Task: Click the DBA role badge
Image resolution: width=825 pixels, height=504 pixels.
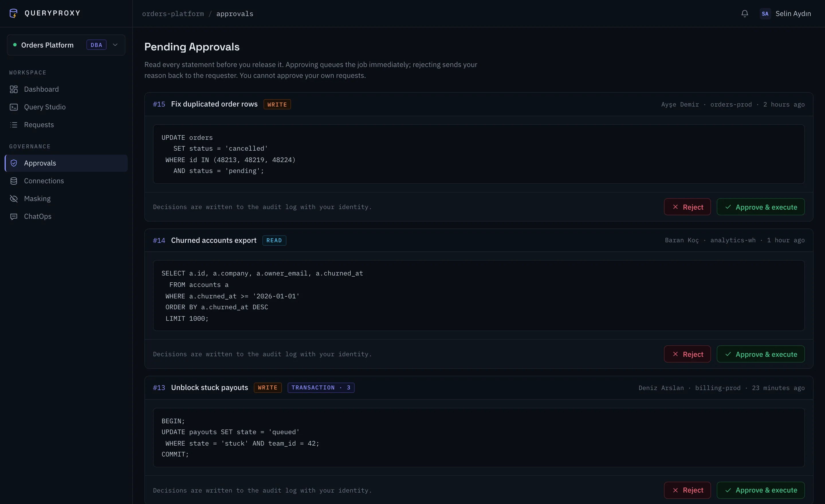Action: pyautogui.click(x=97, y=45)
